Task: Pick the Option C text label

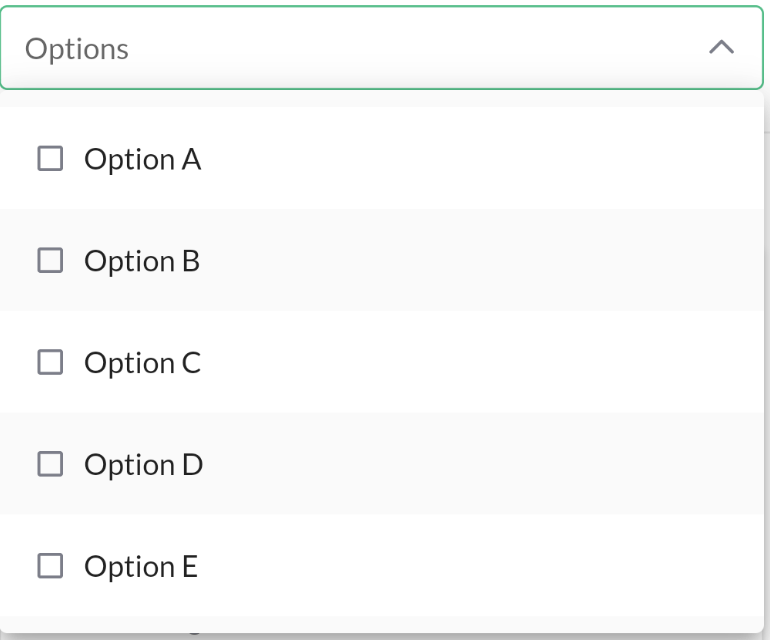Action: [x=142, y=363]
